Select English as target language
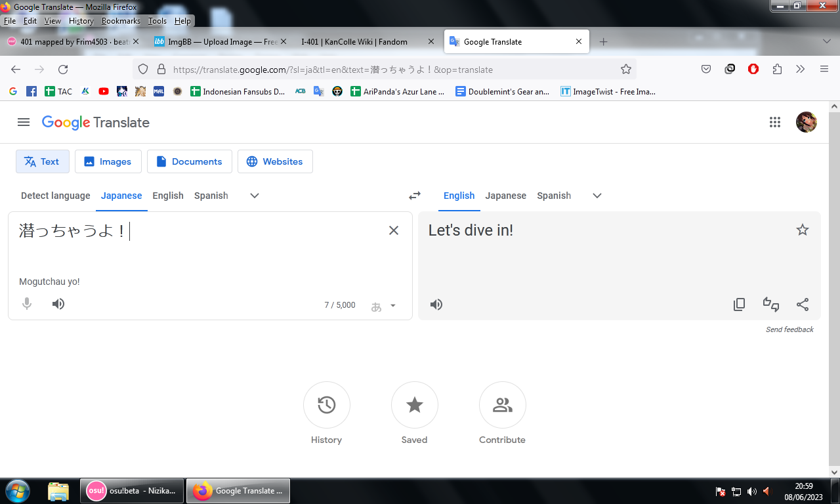Viewport: 840px width, 504px height. click(459, 196)
